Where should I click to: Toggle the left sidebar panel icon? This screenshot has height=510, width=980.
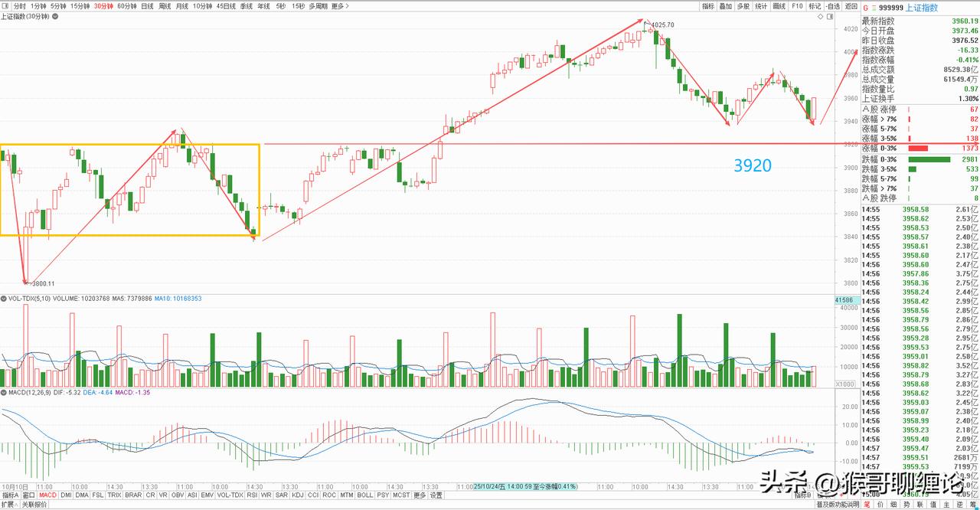pos(6,5)
